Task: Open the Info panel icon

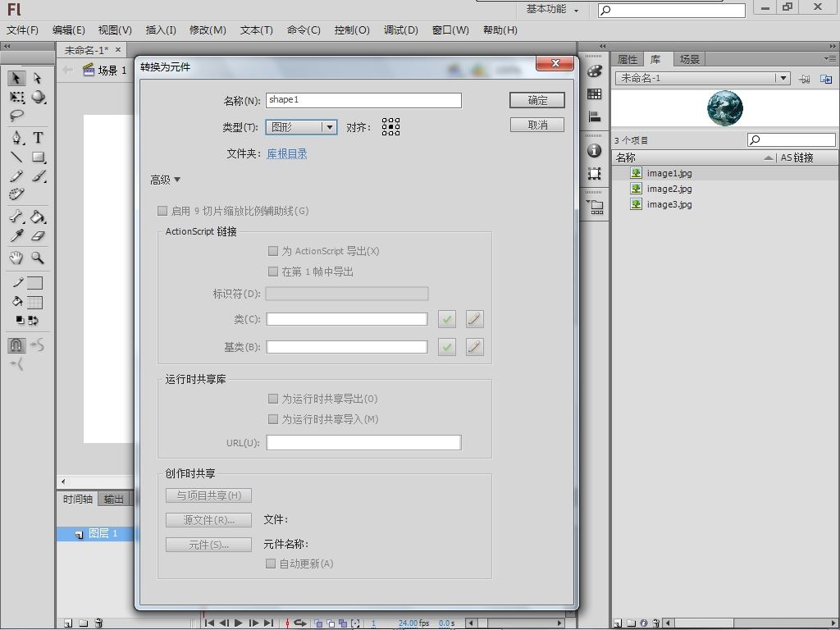Action: tap(594, 151)
